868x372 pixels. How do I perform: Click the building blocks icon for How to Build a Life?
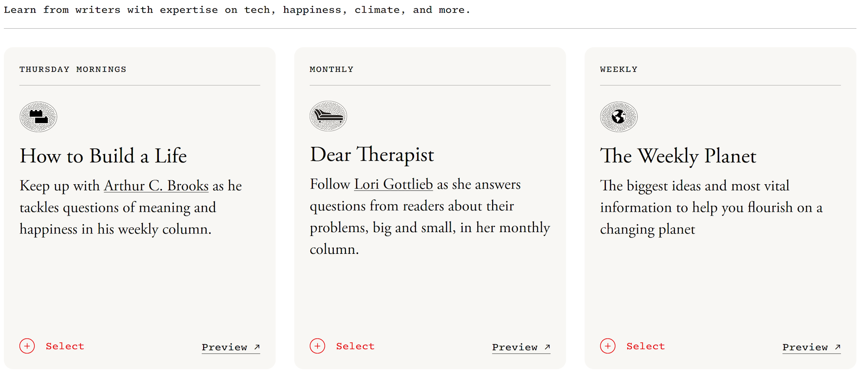[x=38, y=117]
